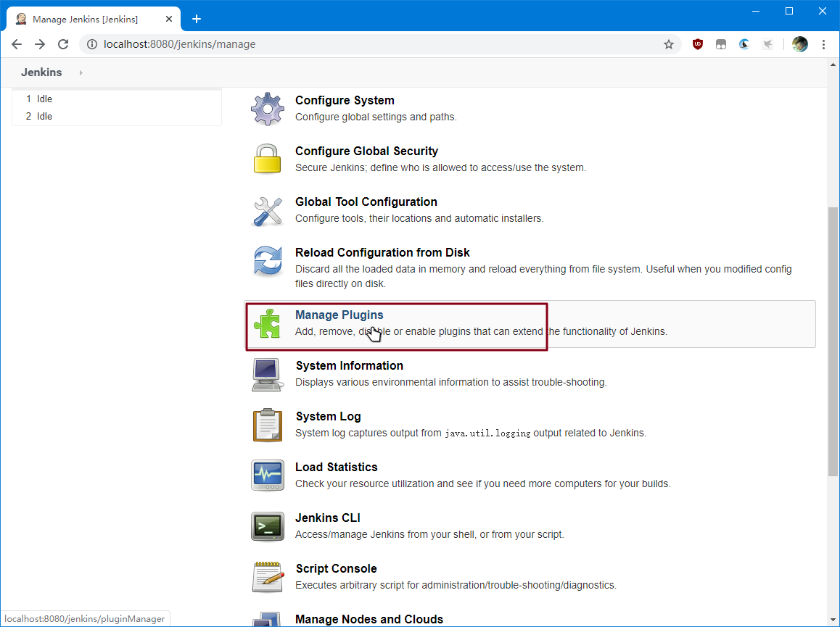
Task: Click 'Executes arbitrary script' description text
Action: 456,585
